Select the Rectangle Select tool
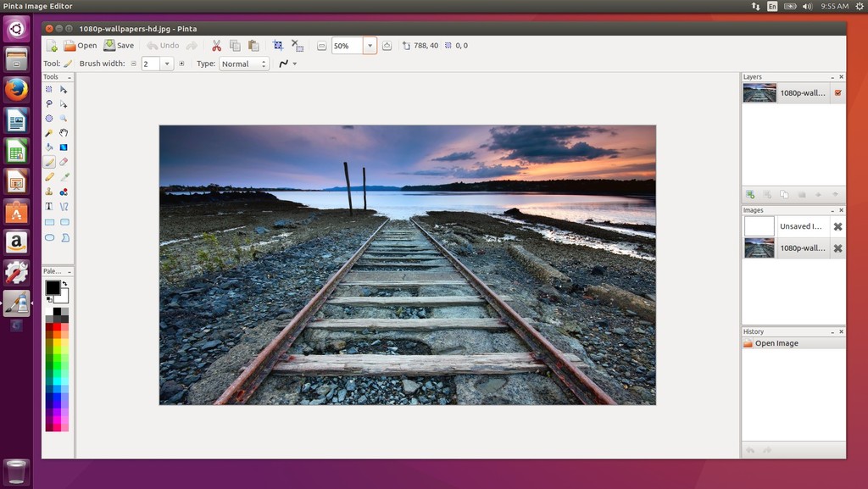The height and width of the screenshot is (489, 868). pyautogui.click(x=49, y=89)
